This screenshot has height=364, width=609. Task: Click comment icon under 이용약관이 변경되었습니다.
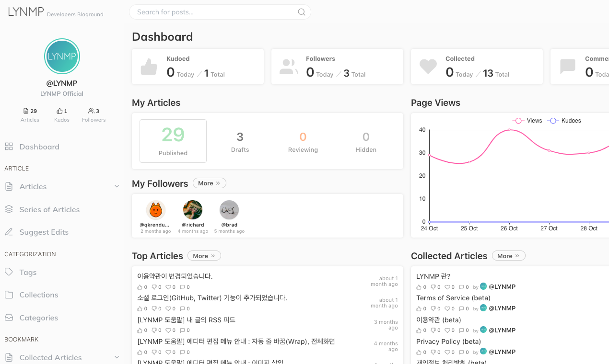(182, 287)
